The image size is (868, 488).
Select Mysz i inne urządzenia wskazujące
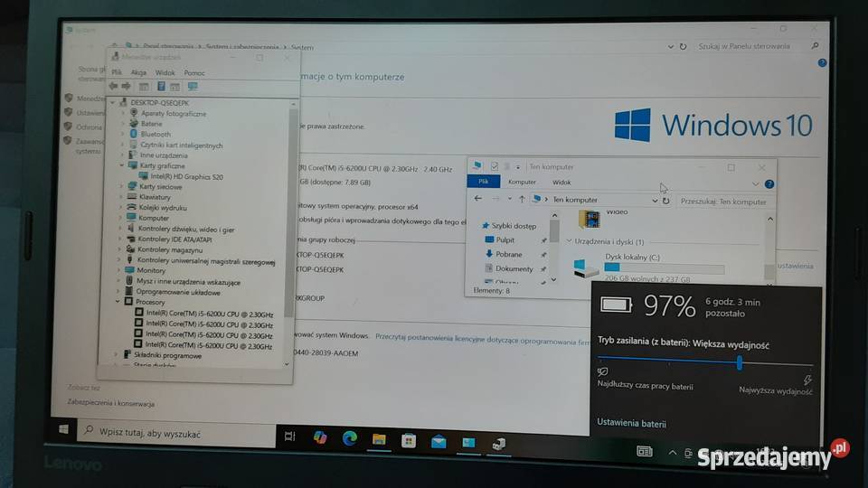click(x=188, y=282)
